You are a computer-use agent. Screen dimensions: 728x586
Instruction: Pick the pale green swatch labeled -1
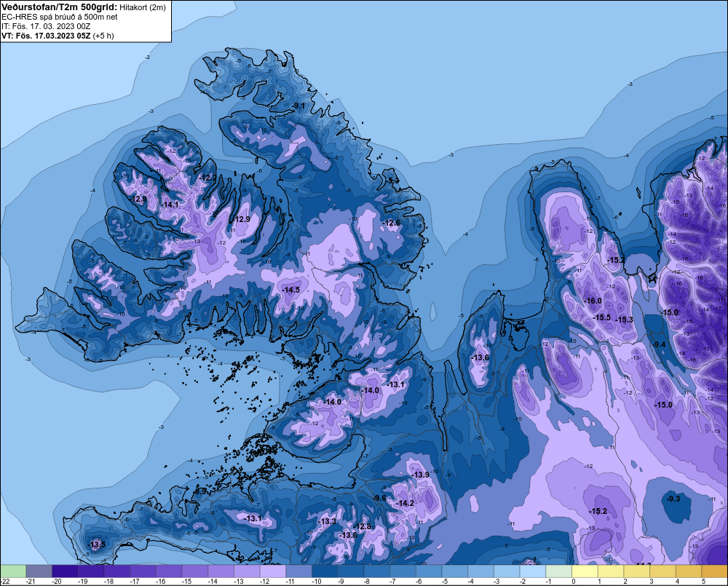point(559,571)
